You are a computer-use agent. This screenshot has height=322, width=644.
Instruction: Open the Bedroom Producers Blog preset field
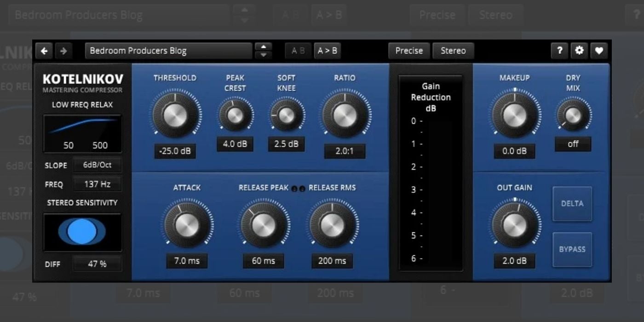(x=168, y=51)
